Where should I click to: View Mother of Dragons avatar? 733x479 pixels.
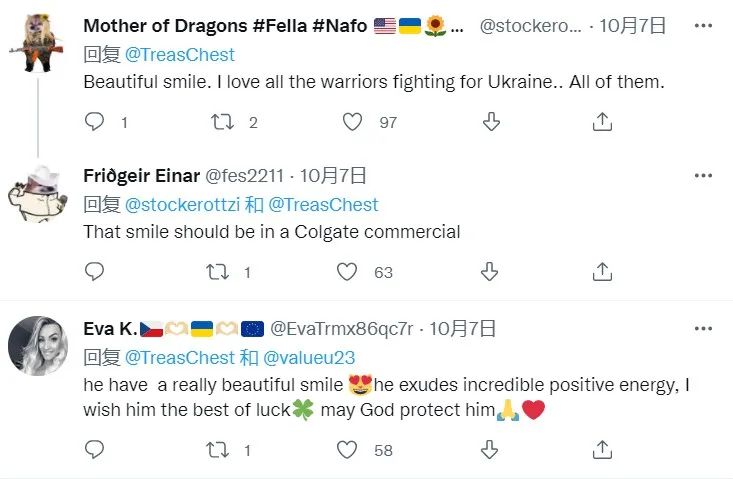pos(38,42)
